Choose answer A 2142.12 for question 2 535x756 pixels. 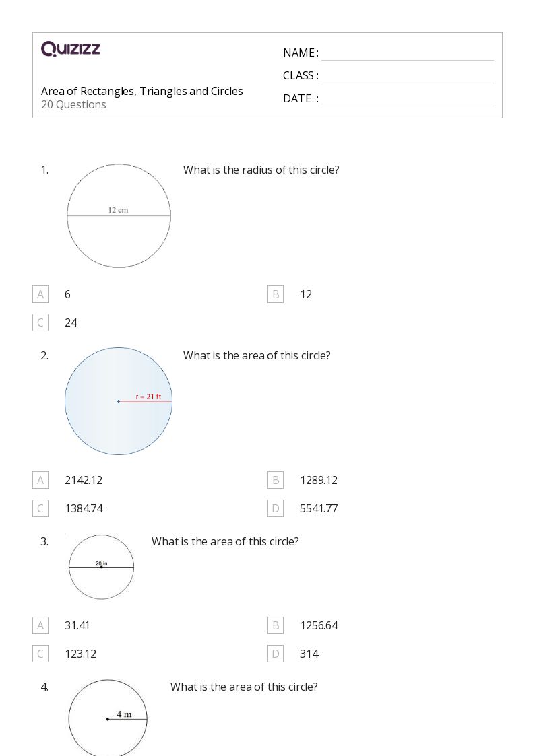(x=40, y=480)
